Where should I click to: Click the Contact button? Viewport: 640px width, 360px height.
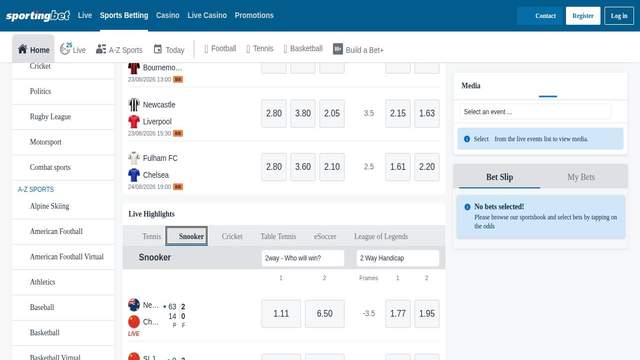point(540,16)
